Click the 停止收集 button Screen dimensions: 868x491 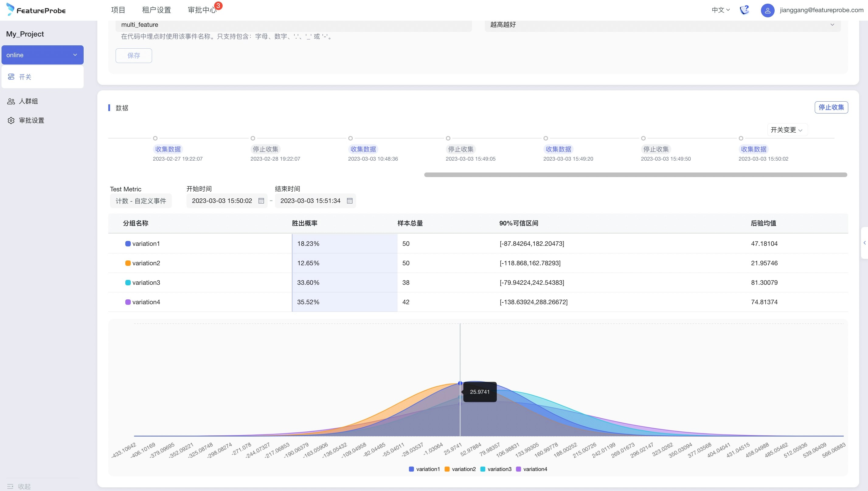click(831, 107)
